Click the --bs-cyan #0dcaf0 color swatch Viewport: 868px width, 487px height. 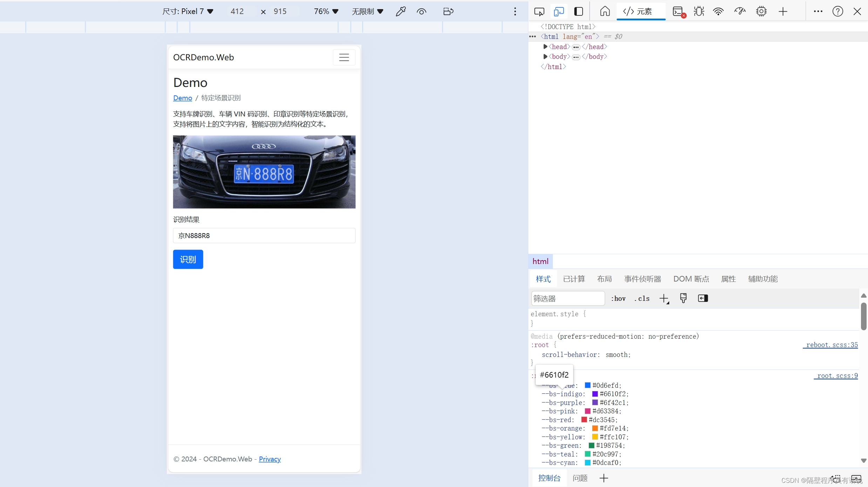click(588, 462)
